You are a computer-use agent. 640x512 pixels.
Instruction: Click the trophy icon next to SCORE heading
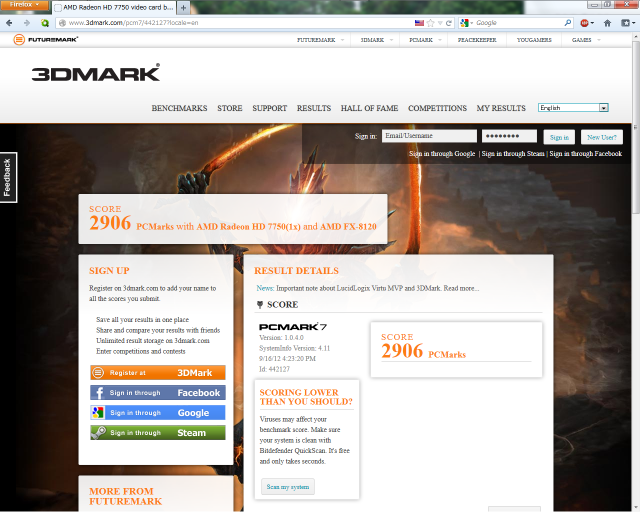point(260,305)
